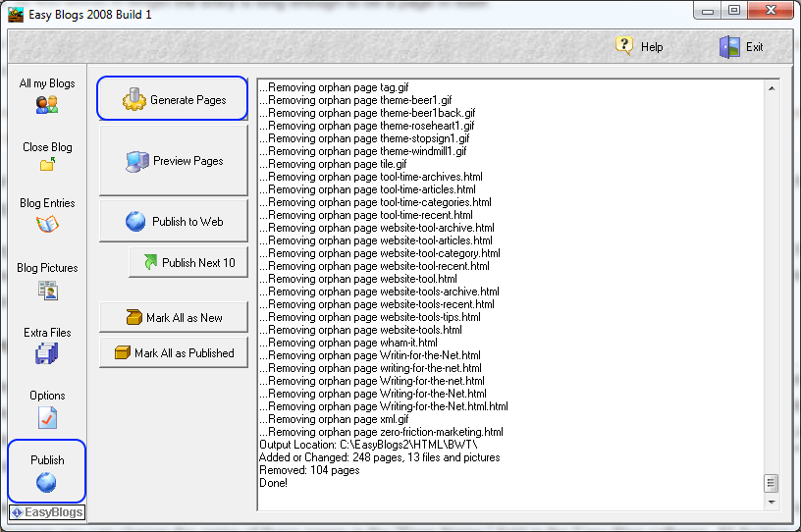Select the Publish globe icon in sidebar

46,482
